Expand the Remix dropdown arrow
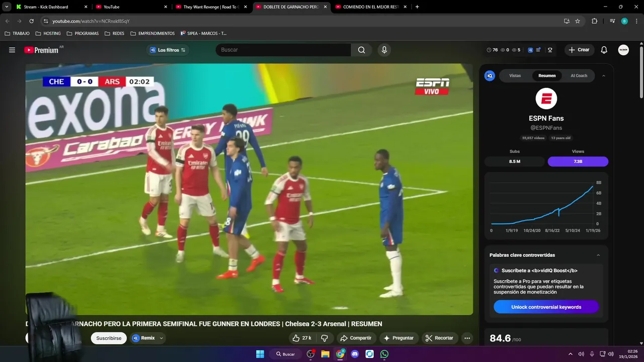The width and height of the screenshot is (644, 362). [x=161, y=338]
